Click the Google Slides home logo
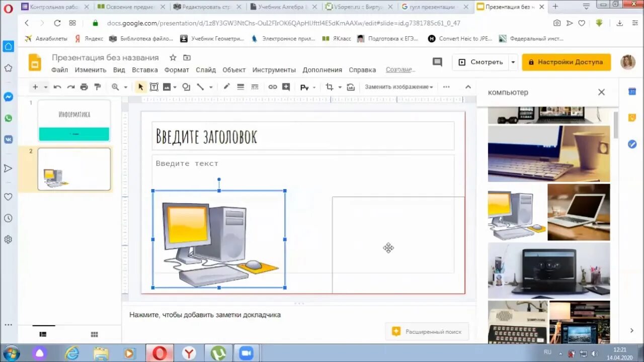The width and height of the screenshot is (644, 362). [x=35, y=62]
